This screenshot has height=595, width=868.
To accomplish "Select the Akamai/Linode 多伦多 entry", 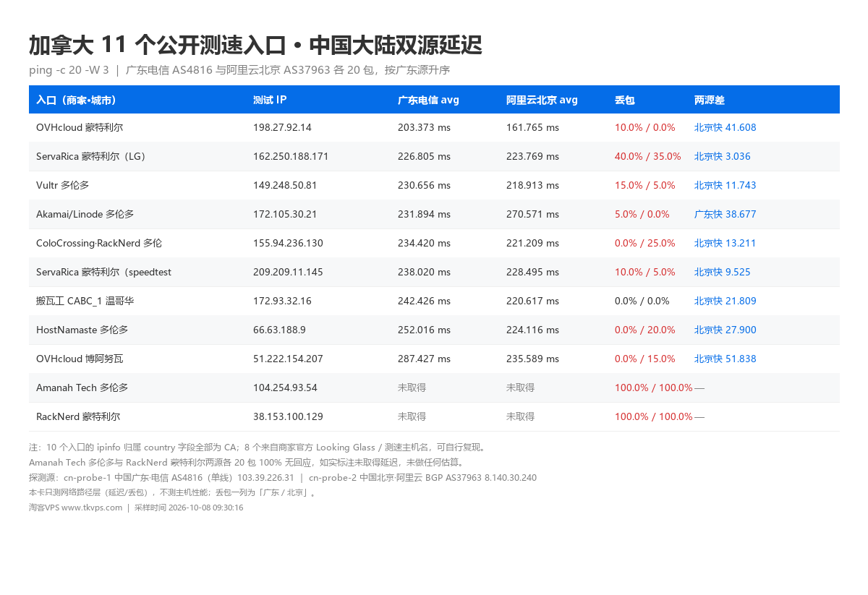I will (85, 214).
